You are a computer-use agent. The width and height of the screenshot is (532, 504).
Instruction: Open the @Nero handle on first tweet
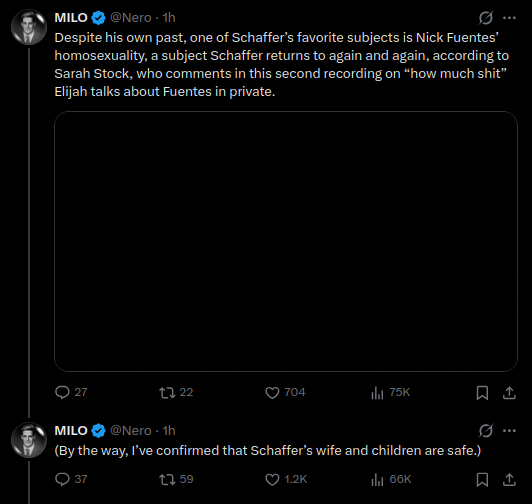click(131, 18)
